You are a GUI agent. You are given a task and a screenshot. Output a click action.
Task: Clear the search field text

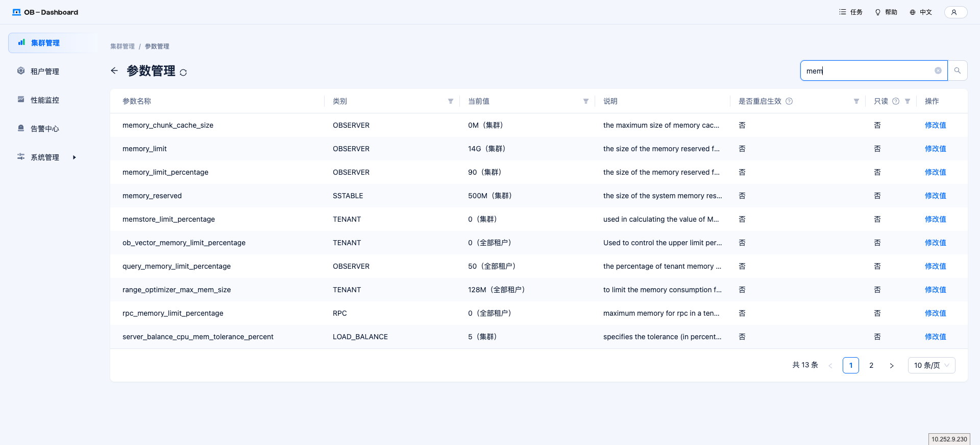[x=938, y=71]
